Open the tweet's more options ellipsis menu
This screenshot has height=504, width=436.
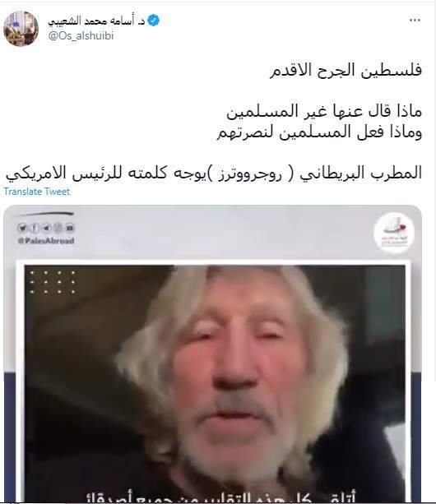coord(415,21)
